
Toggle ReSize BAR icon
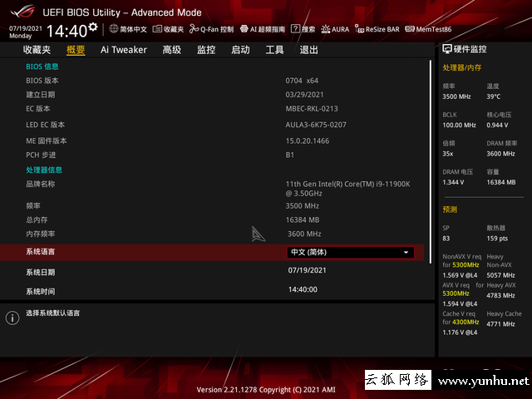point(359,29)
